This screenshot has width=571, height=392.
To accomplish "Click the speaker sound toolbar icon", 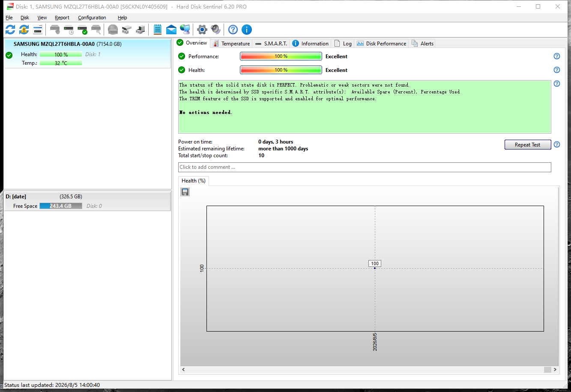I will [x=215, y=30].
